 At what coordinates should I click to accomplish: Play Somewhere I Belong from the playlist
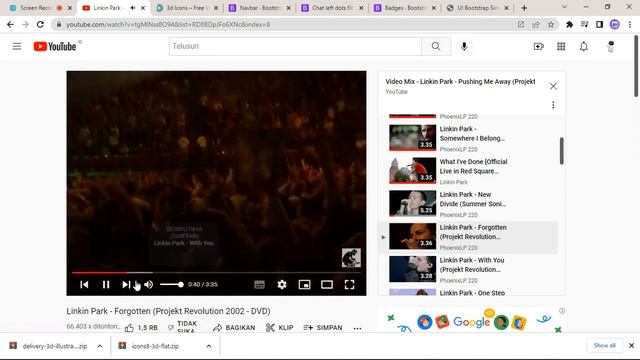[468, 138]
